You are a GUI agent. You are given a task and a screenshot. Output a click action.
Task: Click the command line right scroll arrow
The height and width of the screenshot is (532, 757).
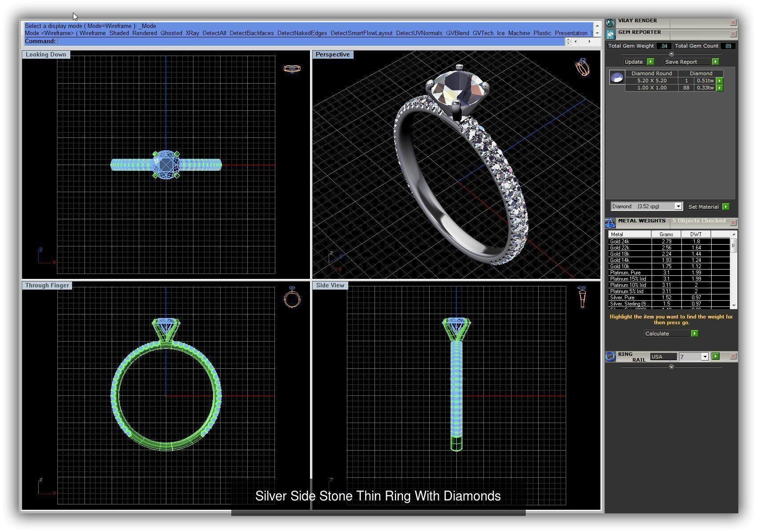click(590, 41)
